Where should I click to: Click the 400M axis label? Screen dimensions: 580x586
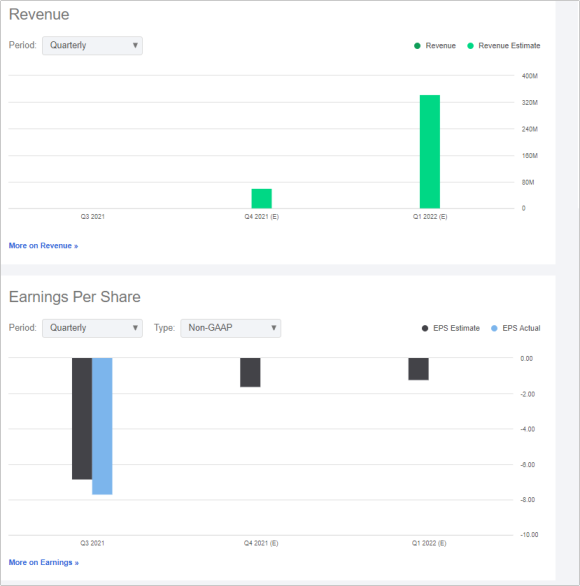tap(530, 76)
